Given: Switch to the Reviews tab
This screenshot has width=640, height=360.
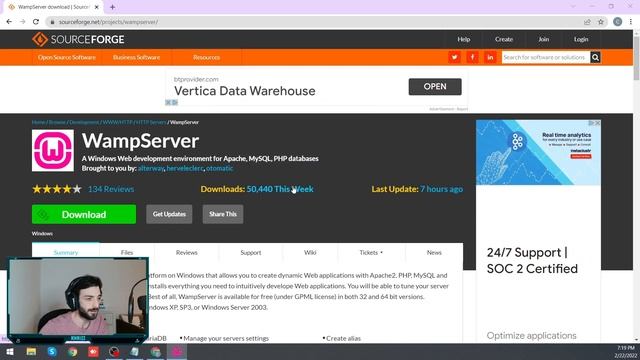Looking at the screenshot, I should point(187,253).
